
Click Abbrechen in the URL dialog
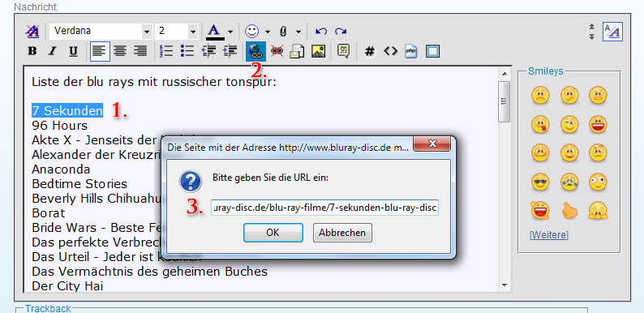pyautogui.click(x=342, y=233)
